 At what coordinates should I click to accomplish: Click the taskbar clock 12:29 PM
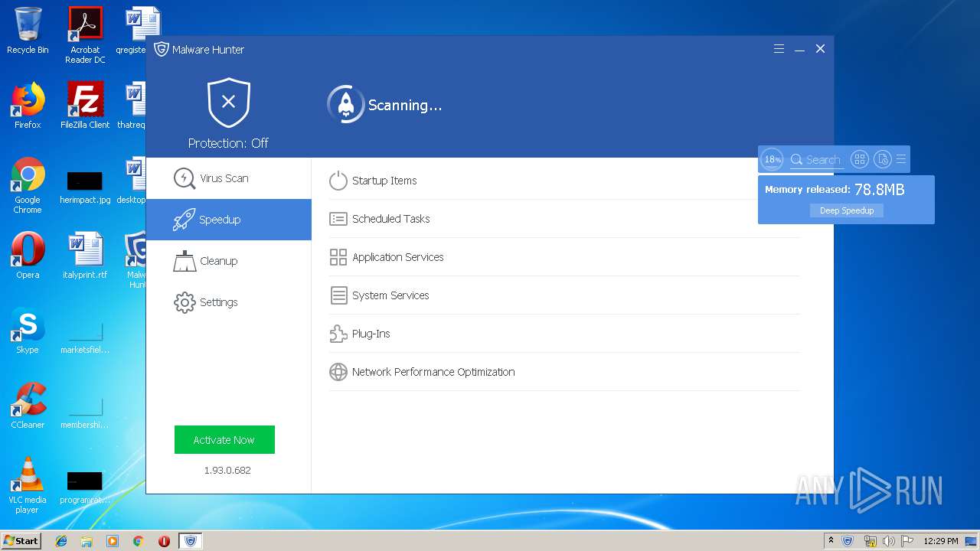click(x=941, y=541)
